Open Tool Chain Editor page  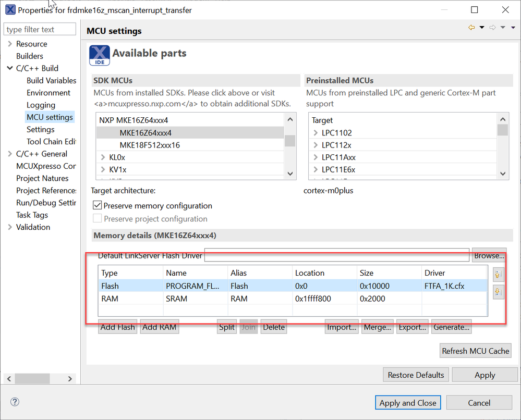[x=52, y=142]
